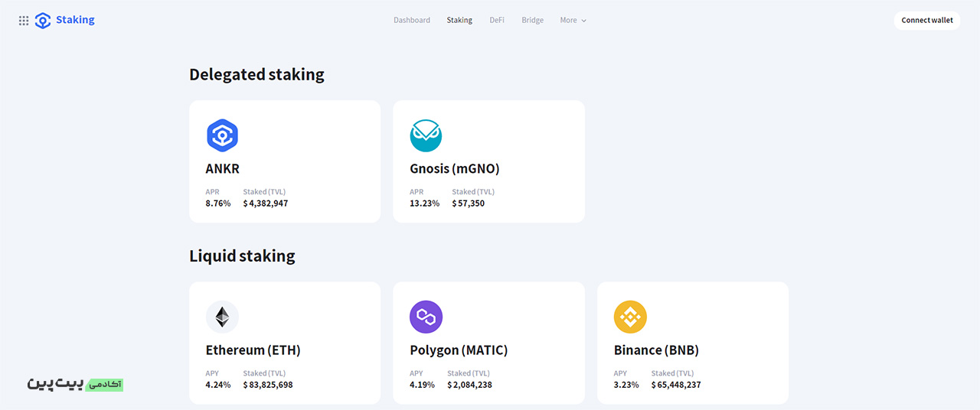Click ANKR staked value $4,382,947
Viewport: 980px width, 410px height.
[266, 203]
